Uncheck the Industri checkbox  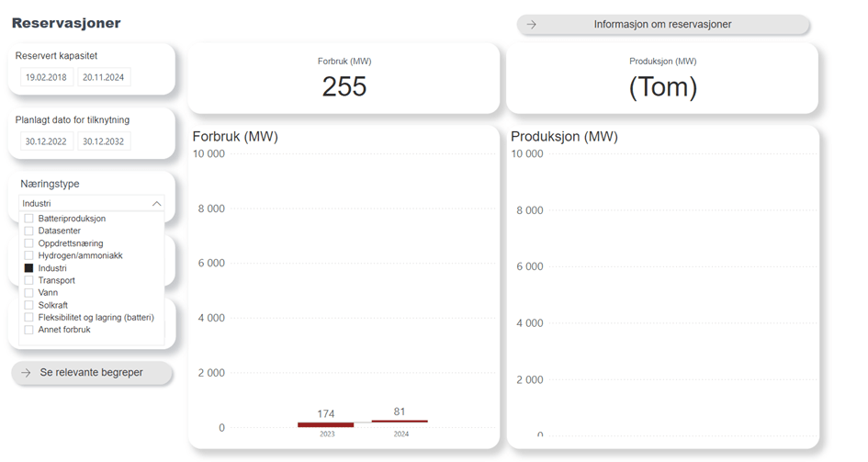tap(29, 268)
